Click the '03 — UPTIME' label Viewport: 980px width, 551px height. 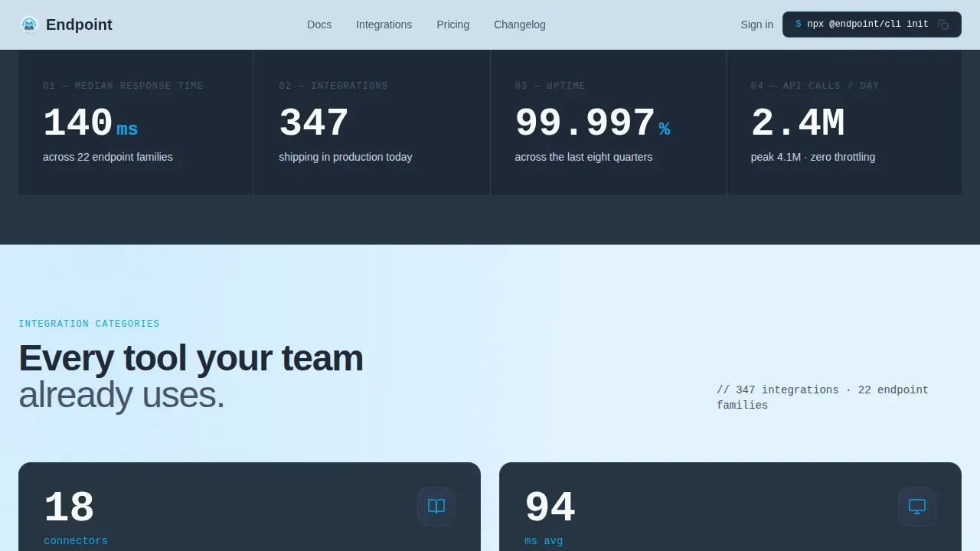550,86
